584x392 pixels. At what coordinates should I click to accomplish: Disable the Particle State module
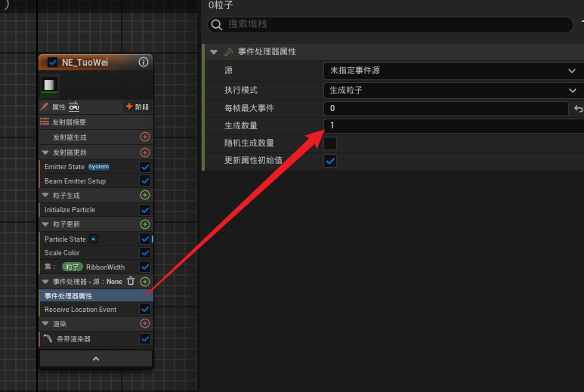click(145, 239)
